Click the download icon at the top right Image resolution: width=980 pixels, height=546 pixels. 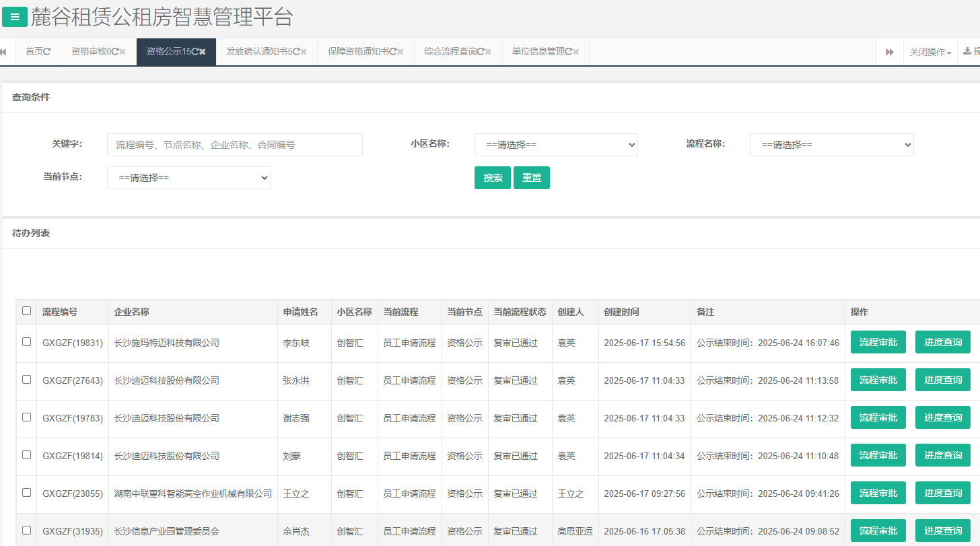[968, 52]
